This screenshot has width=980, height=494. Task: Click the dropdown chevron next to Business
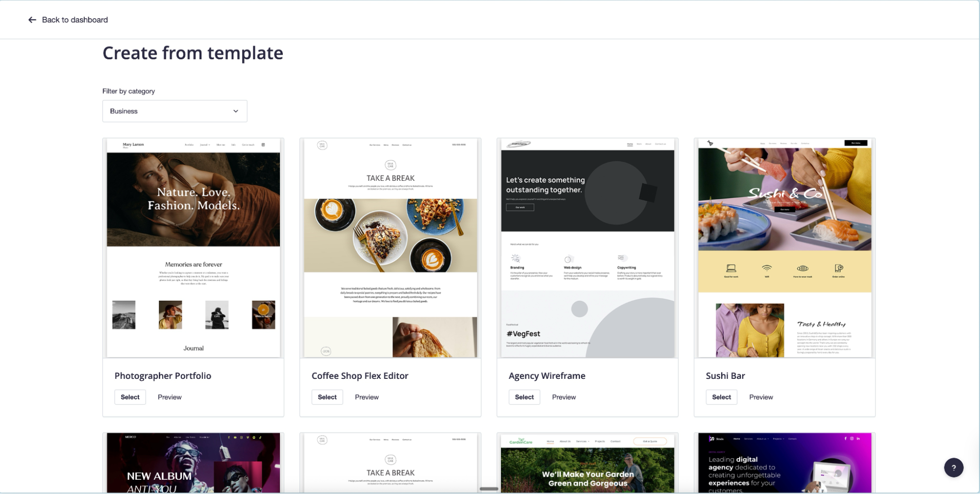point(236,111)
